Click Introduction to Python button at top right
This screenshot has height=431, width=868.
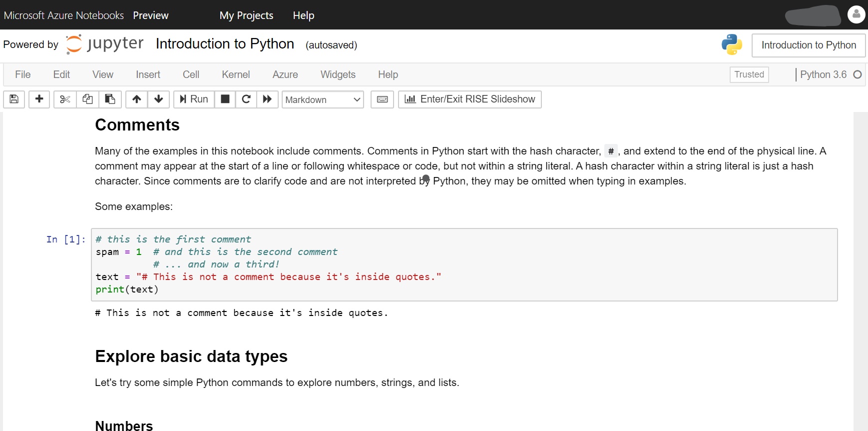pyautogui.click(x=809, y=45)
